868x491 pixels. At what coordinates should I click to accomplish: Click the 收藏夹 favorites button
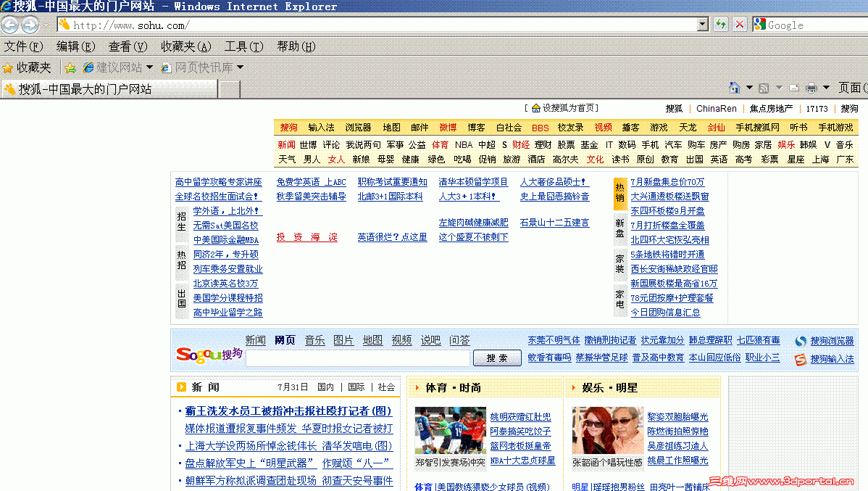click(27, 67)
